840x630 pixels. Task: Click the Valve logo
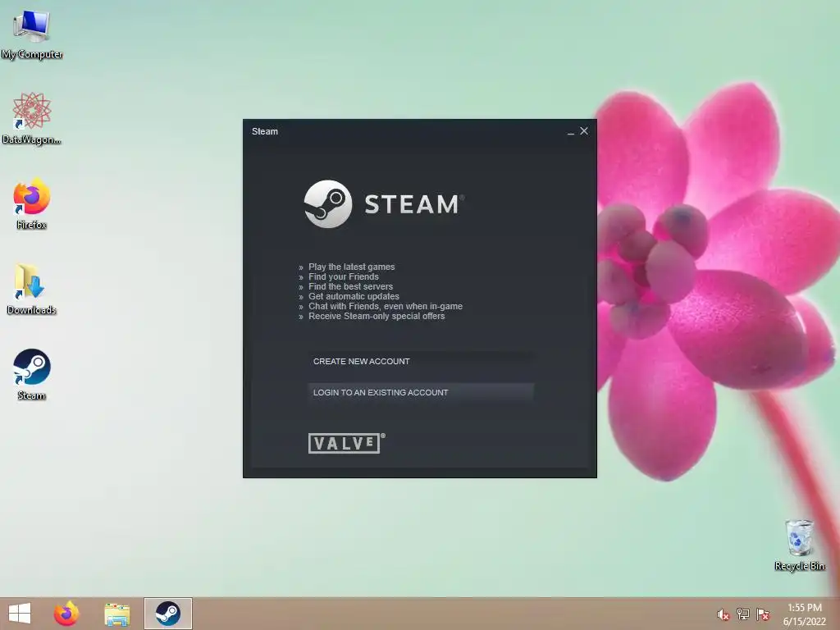(347, 443)
